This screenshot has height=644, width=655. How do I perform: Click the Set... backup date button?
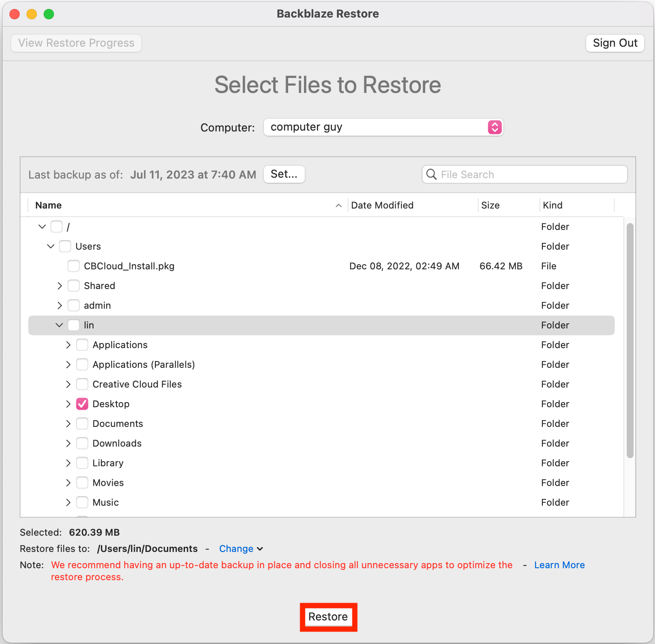284,174
